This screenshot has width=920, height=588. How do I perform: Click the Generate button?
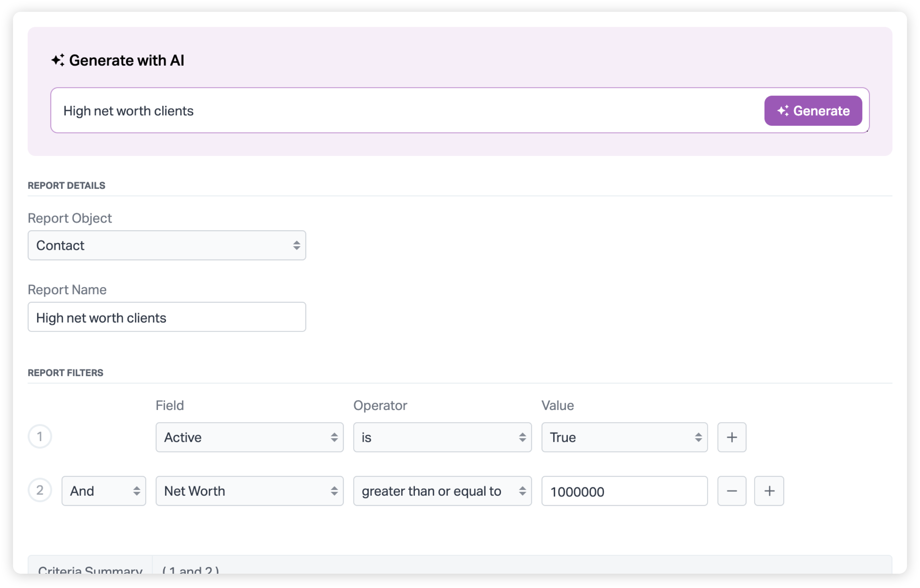pos(813,111)
